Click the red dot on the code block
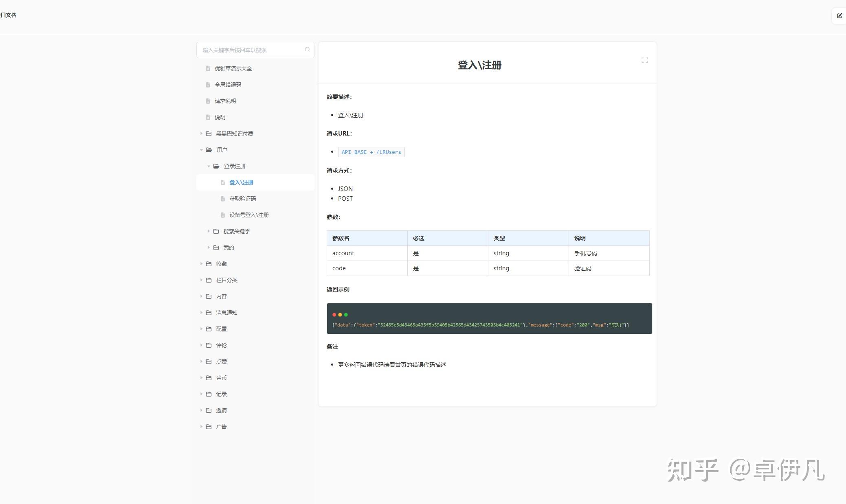Screen dimensions: 846x504 pos(334,314)
